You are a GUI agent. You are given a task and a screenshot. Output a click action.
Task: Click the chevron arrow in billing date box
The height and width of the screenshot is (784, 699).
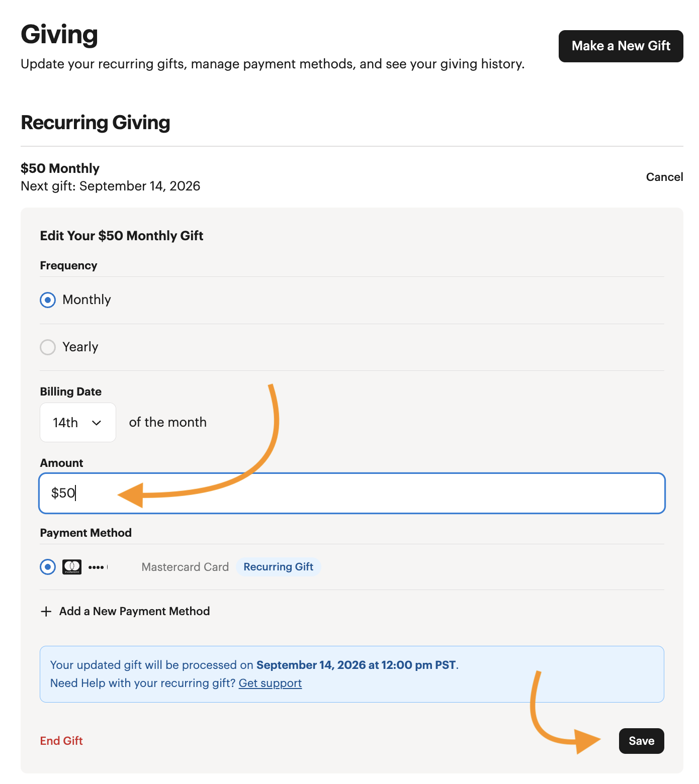[x=97, y=423]
